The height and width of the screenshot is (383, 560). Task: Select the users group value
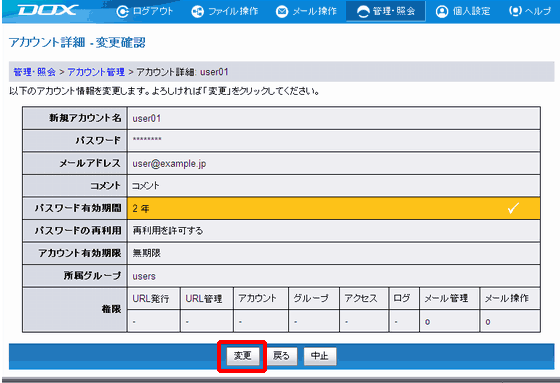144,276
